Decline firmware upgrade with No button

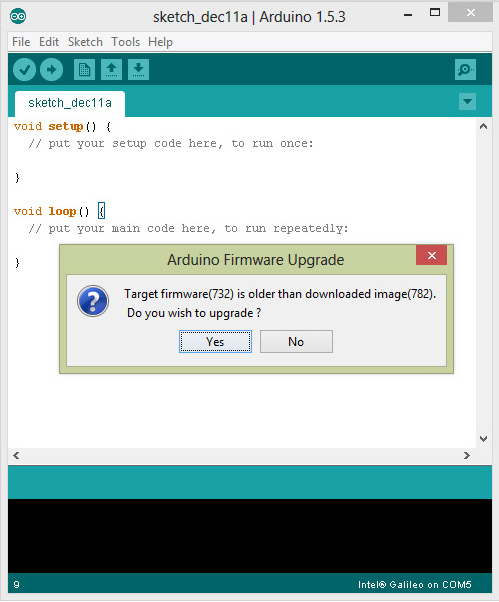click(296, 341)
